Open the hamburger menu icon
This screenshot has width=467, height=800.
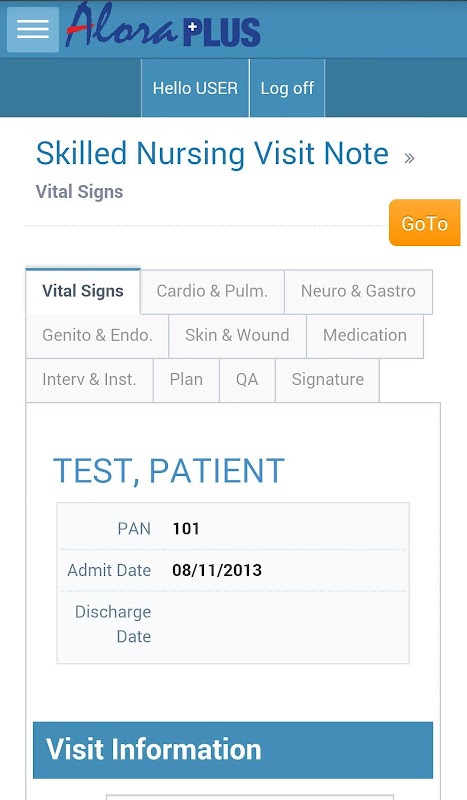coord(33,30)
